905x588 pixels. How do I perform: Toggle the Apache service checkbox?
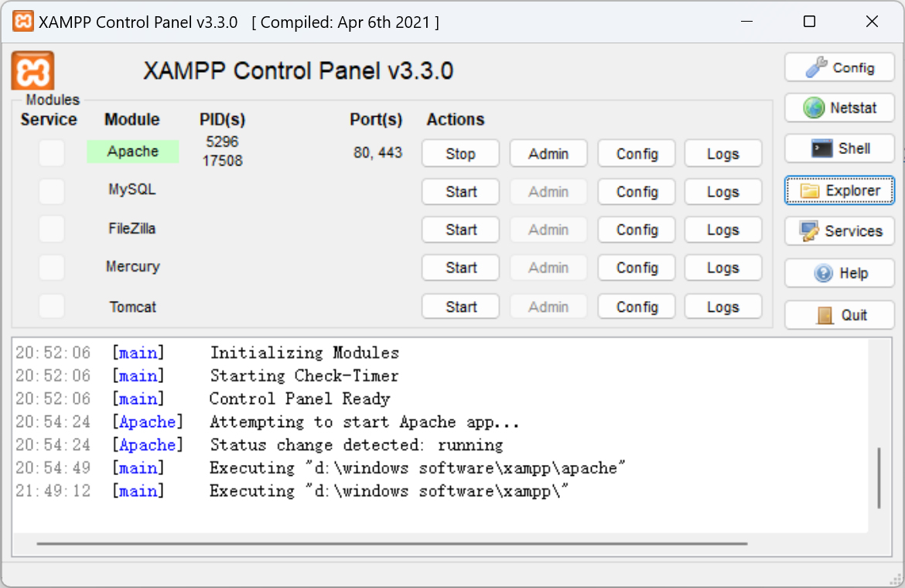tap(51, 153)
